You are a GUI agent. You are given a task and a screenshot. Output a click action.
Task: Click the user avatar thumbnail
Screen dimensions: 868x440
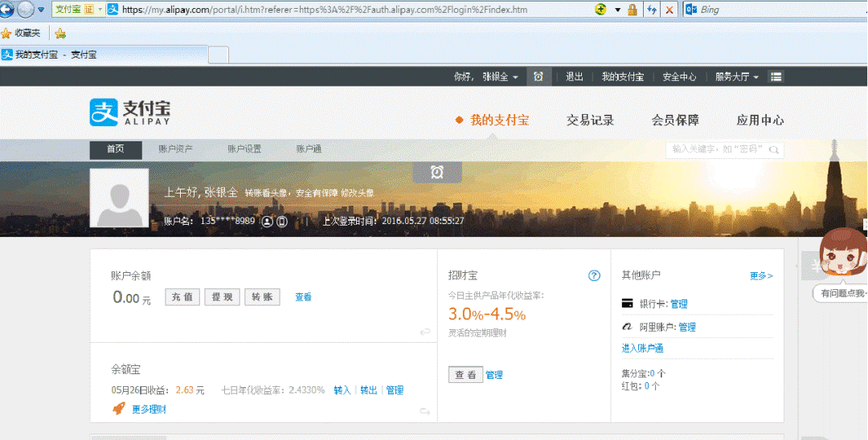(119, 198)
